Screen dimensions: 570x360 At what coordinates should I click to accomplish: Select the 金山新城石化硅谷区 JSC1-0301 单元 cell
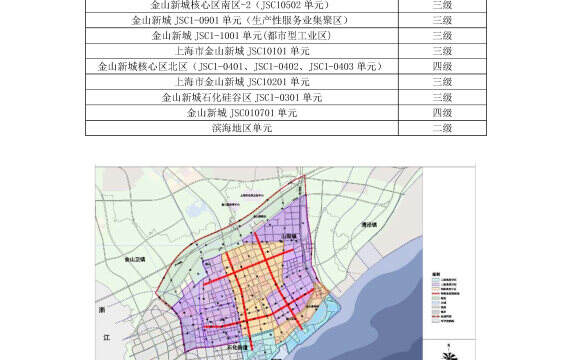[242, 97]
